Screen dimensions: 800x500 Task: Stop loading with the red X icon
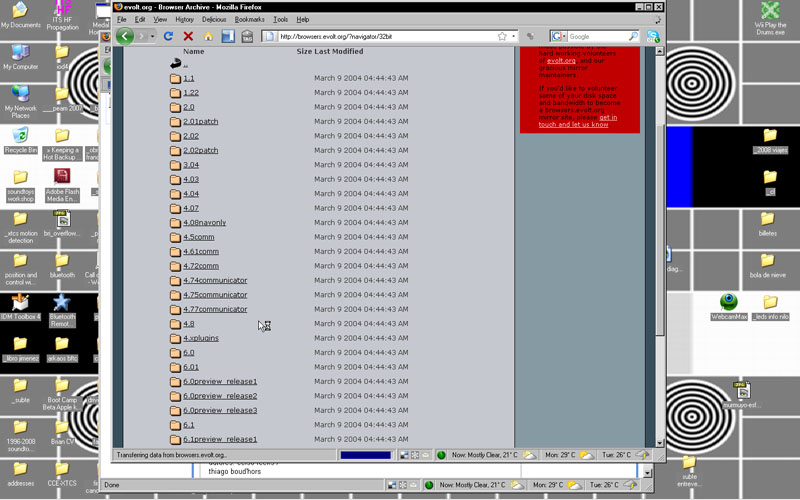(x=188, y=36)
